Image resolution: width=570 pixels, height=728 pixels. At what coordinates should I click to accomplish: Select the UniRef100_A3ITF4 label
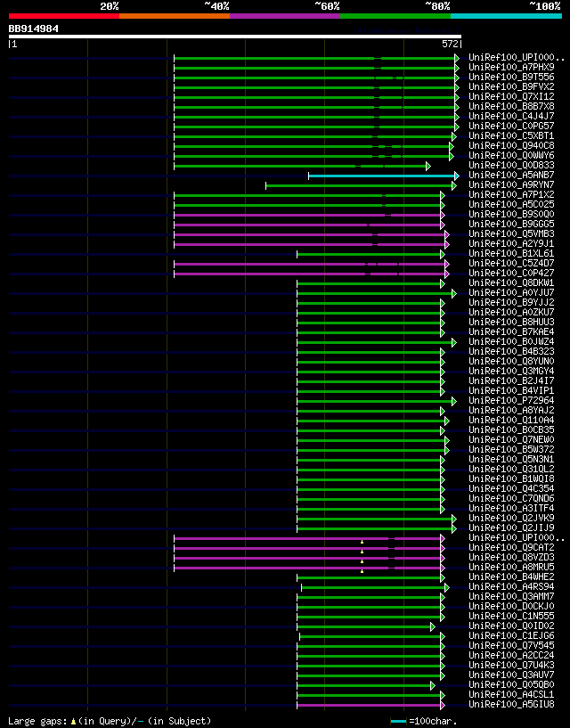coord(511,509)
